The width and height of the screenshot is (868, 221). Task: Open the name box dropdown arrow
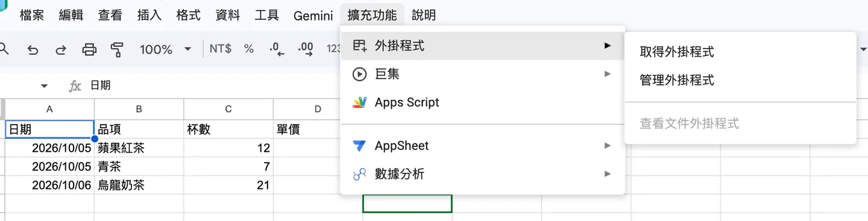click(44, 86)
